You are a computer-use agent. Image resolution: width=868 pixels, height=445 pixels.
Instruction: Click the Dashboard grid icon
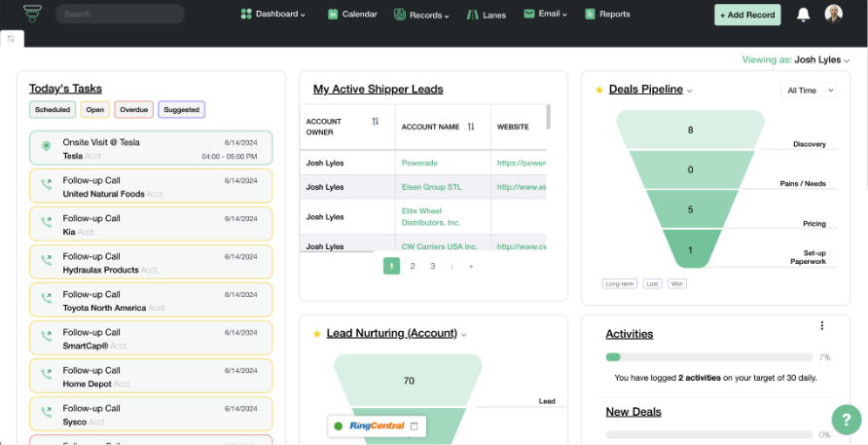(246, 14)
